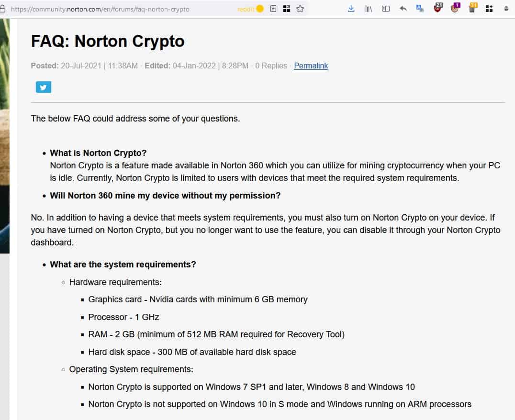This screenshot has height=420, width=515.
Task: Click the padlock site security icon
Action: pyautogui.click(x=4, y=9)
